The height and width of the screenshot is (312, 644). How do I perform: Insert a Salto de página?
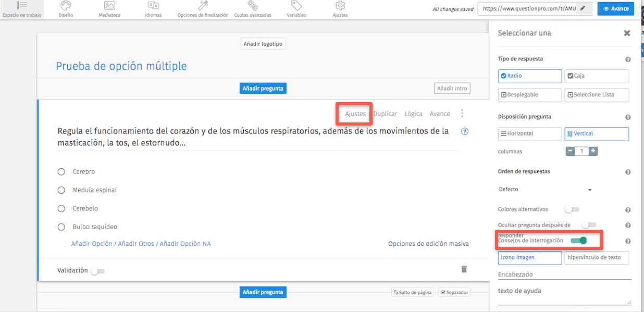[x=413, y=292]
